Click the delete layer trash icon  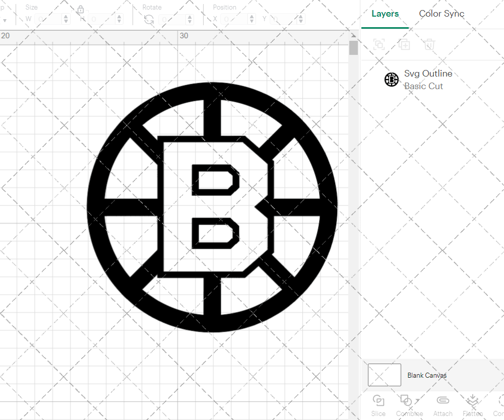pos(429,44)
